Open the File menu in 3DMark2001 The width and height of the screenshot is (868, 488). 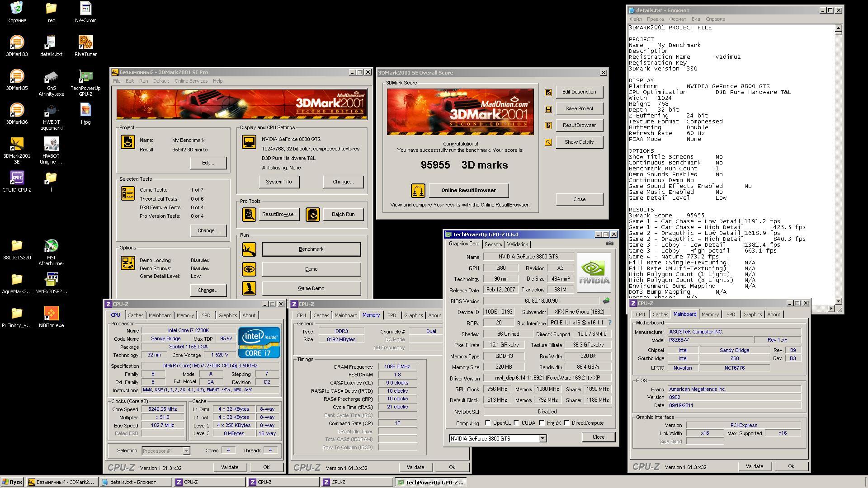117,81
